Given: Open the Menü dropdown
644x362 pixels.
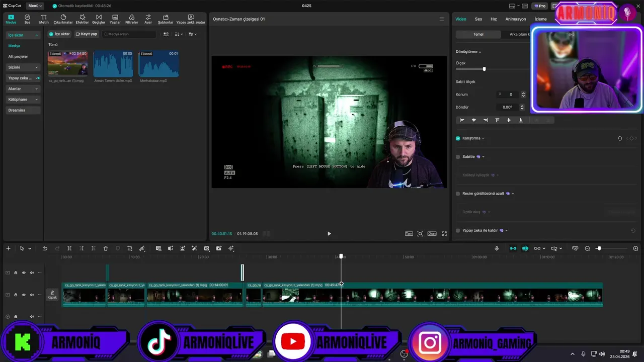Looking at the screenshot, I should pos(35,6).
